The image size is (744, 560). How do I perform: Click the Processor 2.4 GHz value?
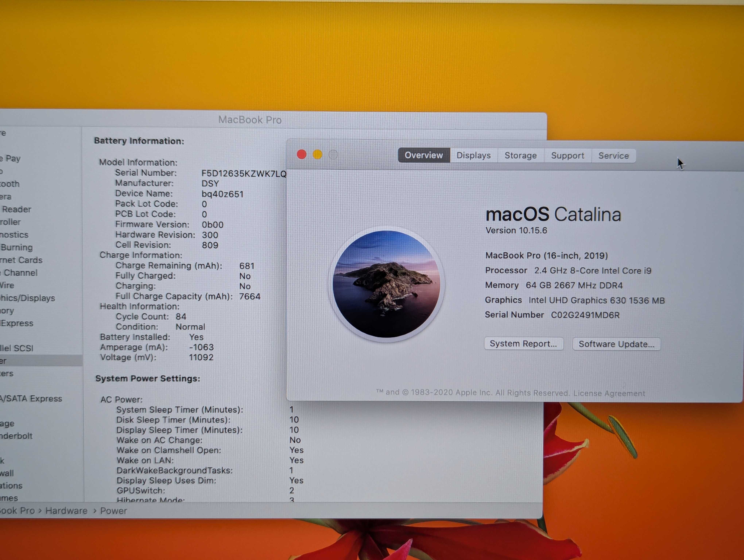point(593,271)
